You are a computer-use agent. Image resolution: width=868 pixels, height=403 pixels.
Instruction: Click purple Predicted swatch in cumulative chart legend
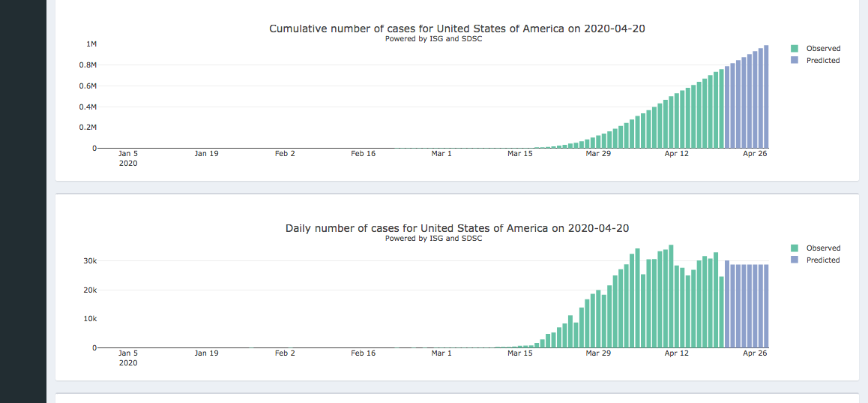(x=795, y=61)
